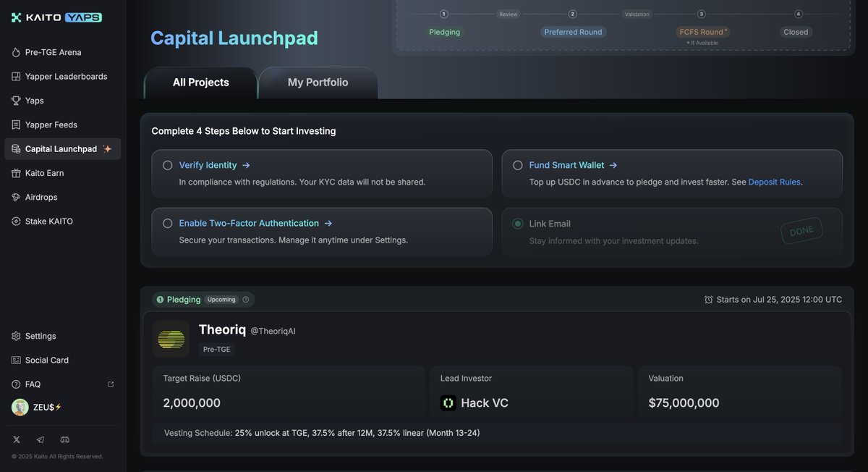The image size is (868, 472).
Task: Click the completed Link Email radio circle
Action: [518, 224]
